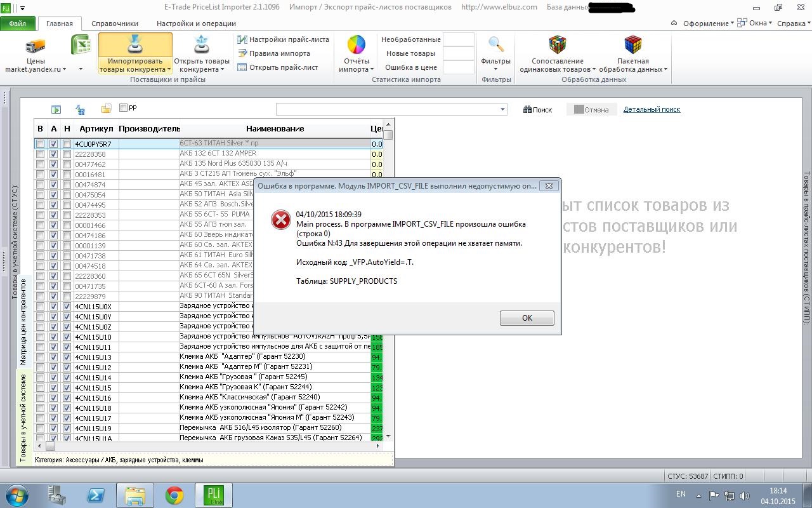This screenshot has height=508, width=812.
Task: Click Пакетная обработка данных cube icon
Action: pyautogui.click(x=633, y=45)
